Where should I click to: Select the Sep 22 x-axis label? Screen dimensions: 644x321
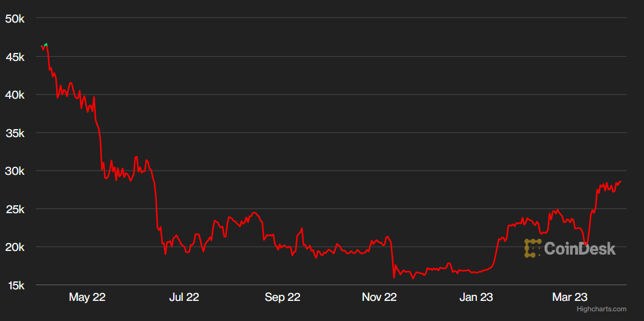[282, 297]
